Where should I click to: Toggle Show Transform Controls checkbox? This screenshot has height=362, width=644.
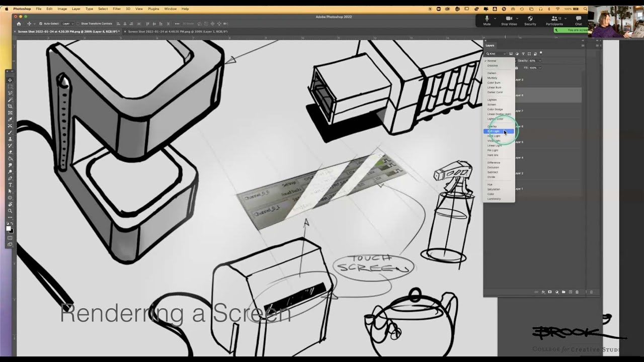pyautogui.click(x=78, y=24)
